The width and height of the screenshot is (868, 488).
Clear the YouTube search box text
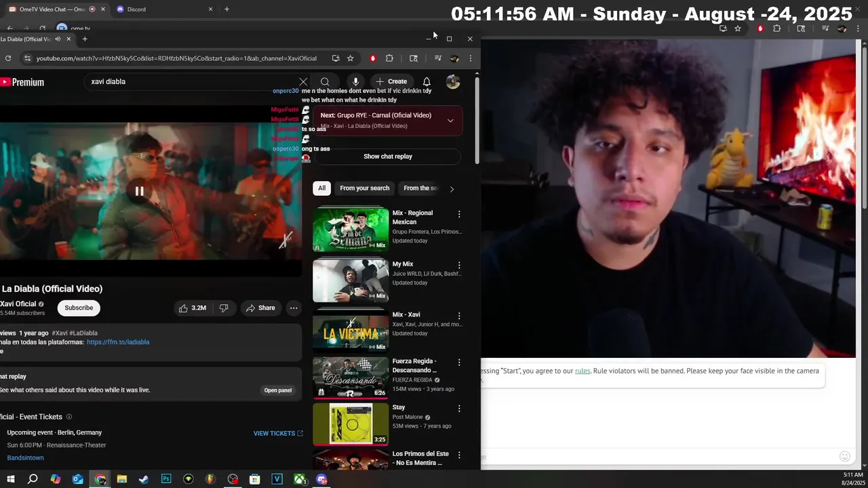coord(303,81)
